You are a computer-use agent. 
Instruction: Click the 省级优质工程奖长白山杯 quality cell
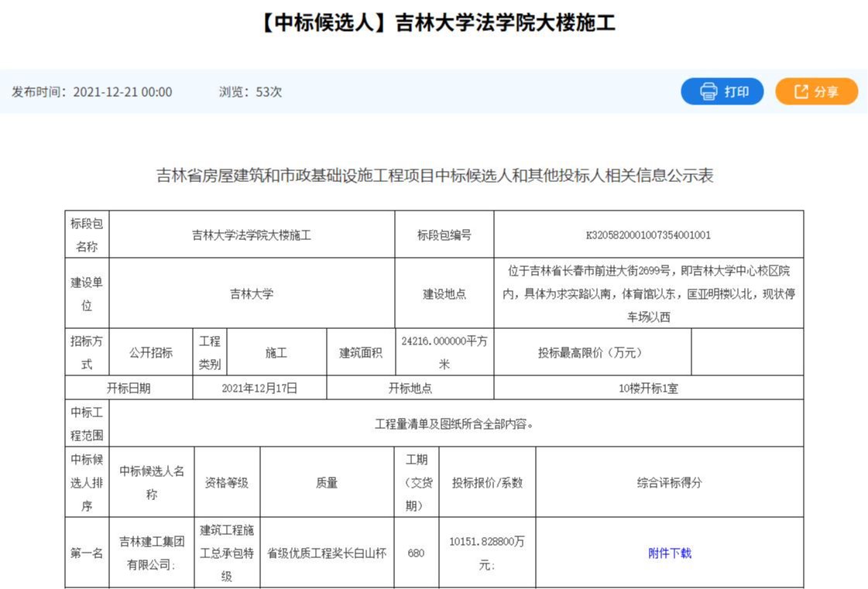[x=327, y=553]
